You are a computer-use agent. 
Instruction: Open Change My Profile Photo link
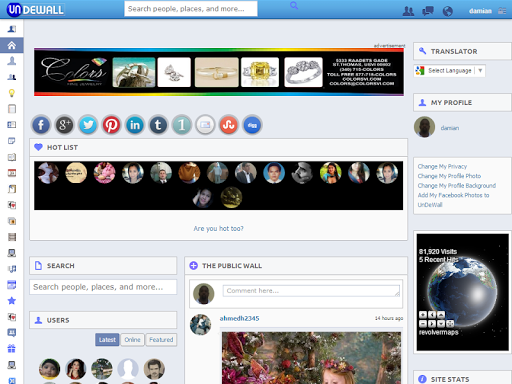click(x=449, y=176)
